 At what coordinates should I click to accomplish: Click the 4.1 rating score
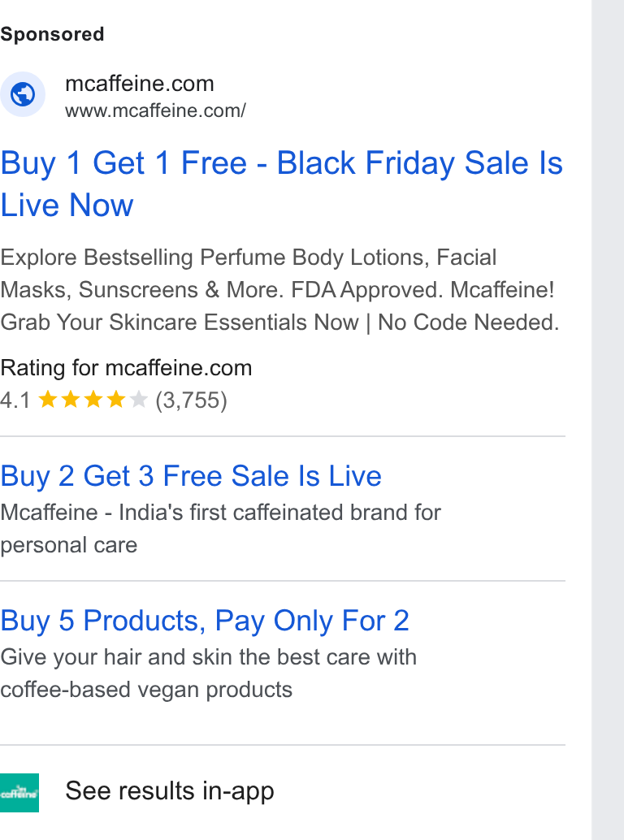pos(15,401)
